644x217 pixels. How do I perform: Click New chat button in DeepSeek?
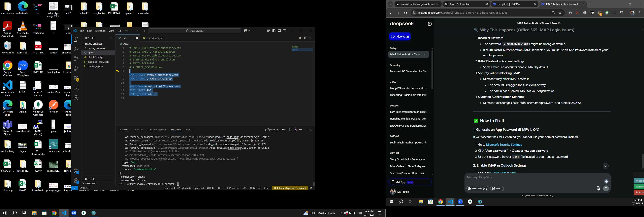tap(400, 36)
